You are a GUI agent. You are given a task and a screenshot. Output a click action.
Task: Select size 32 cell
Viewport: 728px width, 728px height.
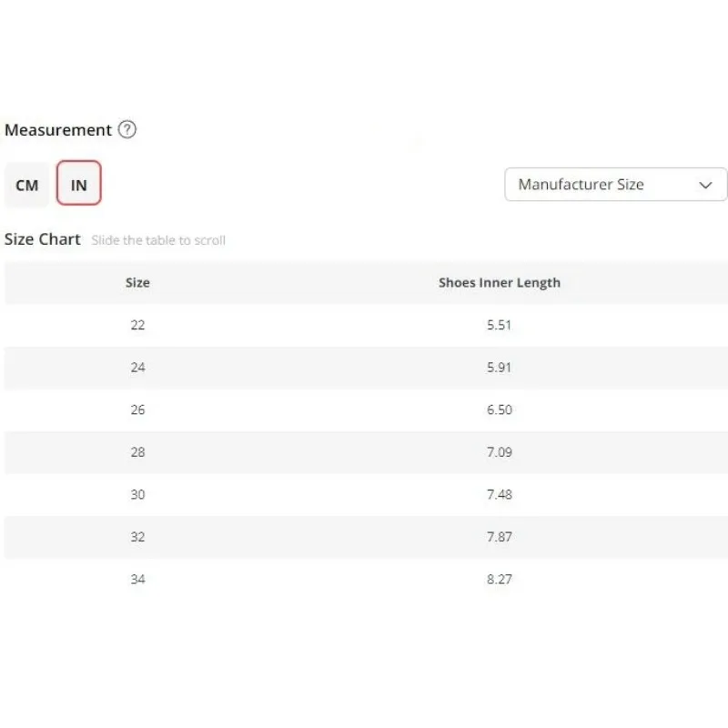pos(137,537)
